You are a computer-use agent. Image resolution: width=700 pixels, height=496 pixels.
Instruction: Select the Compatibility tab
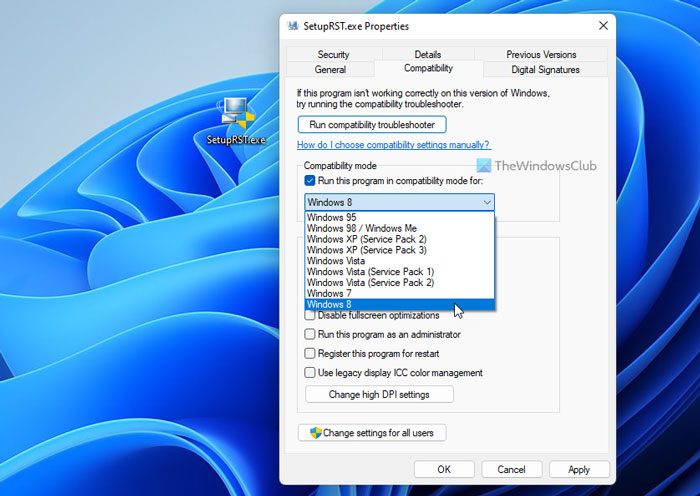tap(429, 68)
